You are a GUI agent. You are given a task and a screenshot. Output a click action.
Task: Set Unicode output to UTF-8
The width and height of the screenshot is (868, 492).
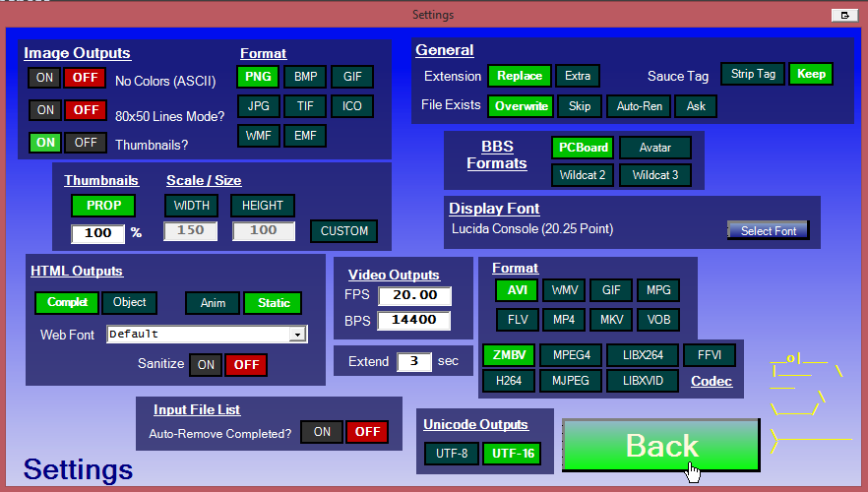click(x=452, y=454)
